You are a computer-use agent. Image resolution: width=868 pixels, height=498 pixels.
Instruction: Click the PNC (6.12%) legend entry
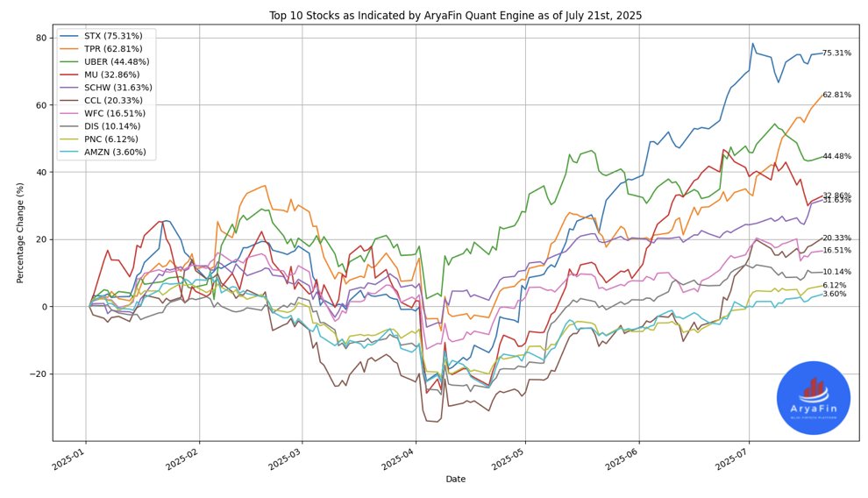[100, 139]
